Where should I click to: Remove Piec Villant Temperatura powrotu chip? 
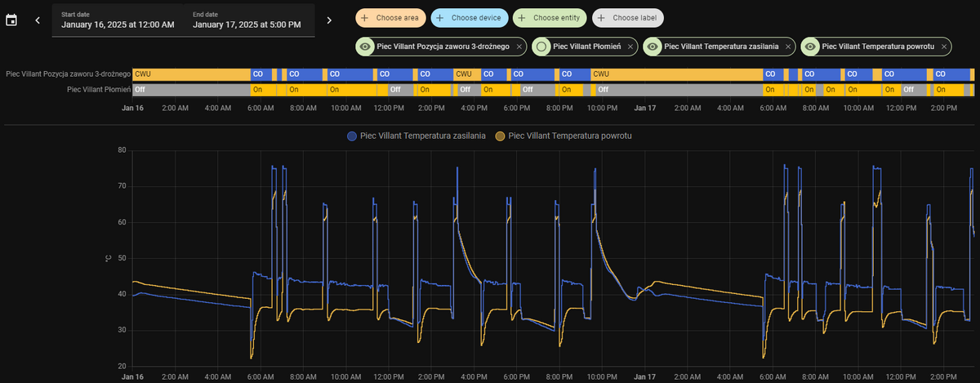point(944,47)
